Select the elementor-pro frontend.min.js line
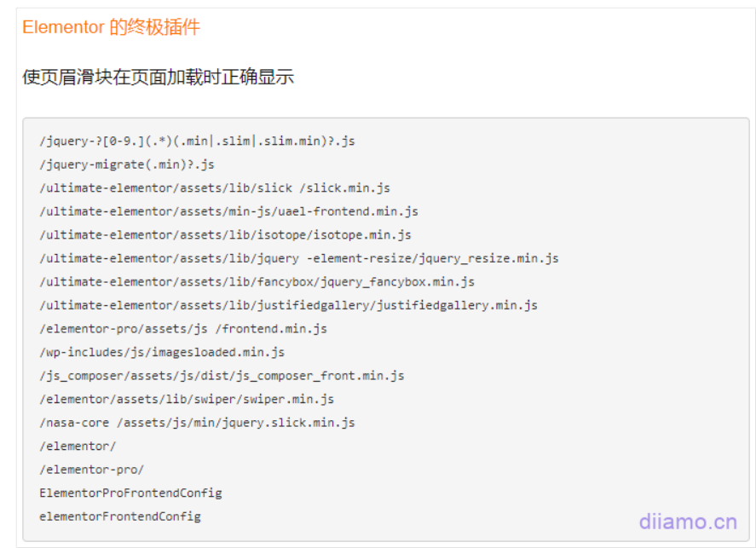The width and height of the screenshot is (756, 548). tap(182, 329)
